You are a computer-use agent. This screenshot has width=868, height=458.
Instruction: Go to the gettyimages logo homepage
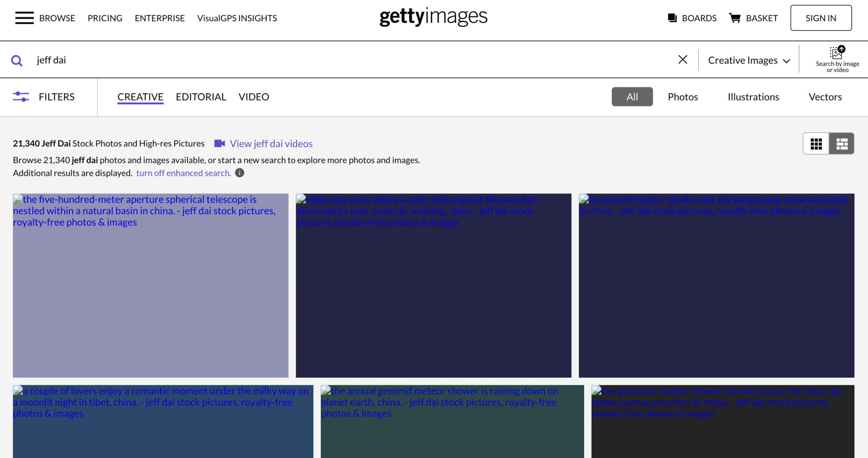434,17
